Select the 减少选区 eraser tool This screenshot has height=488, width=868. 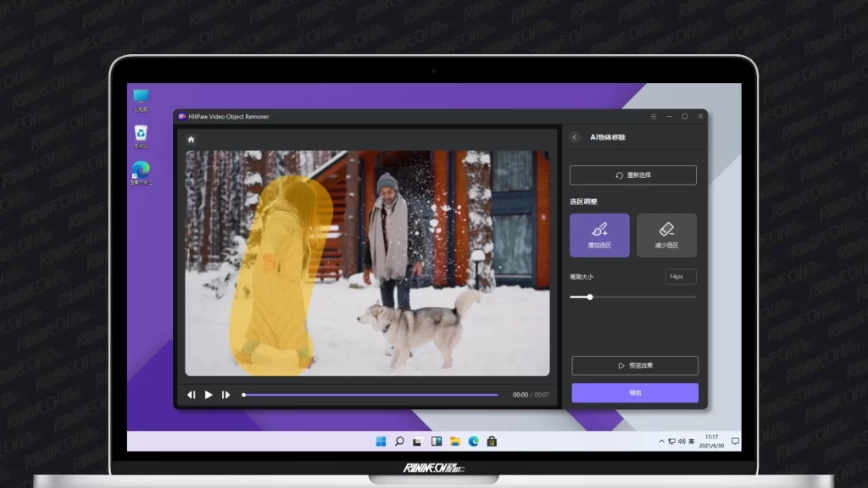(666, 235)
